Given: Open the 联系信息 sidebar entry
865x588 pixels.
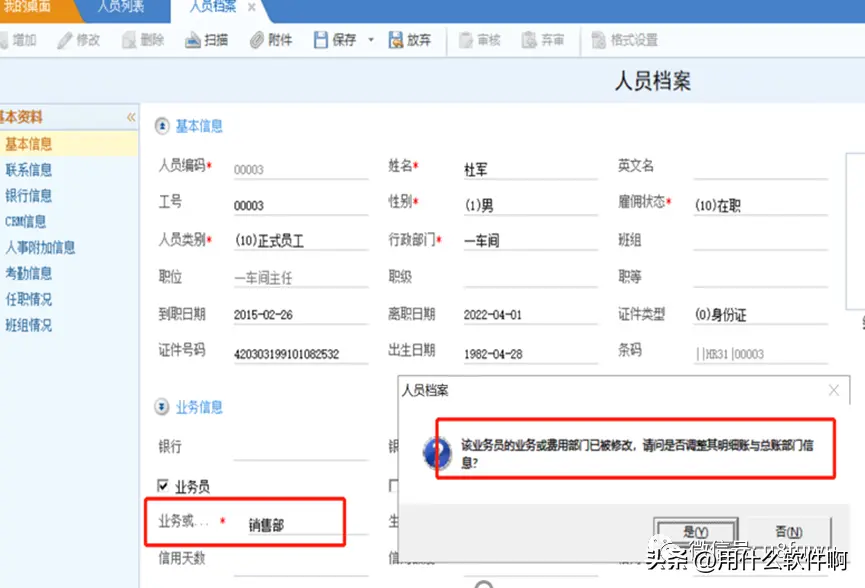Looking at the screenshot, I should (30, 169).
